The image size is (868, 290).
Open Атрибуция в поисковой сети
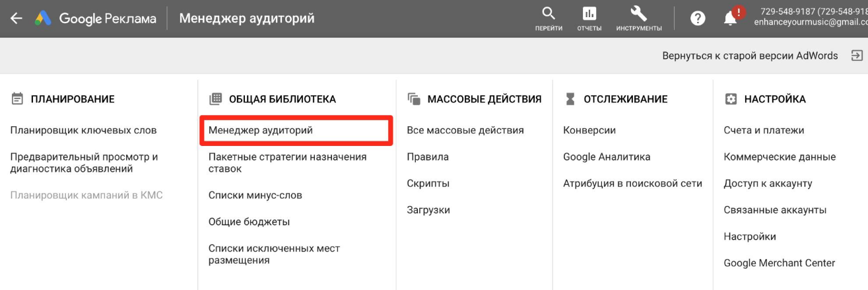point(632,183)
